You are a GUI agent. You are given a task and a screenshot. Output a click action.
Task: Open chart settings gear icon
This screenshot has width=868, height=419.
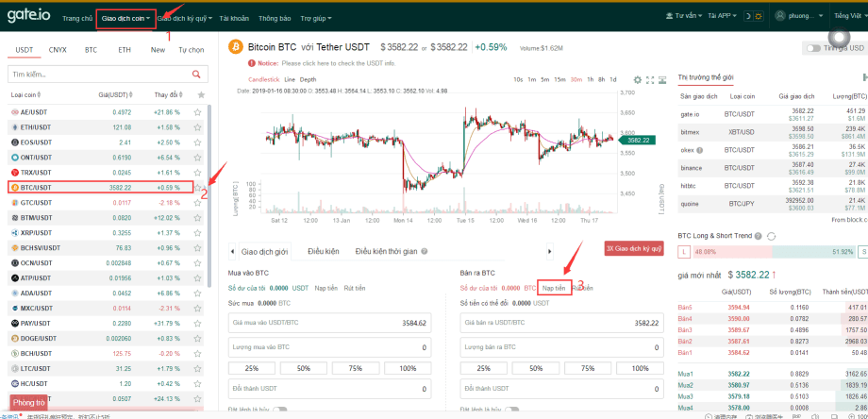click(637, 79)
